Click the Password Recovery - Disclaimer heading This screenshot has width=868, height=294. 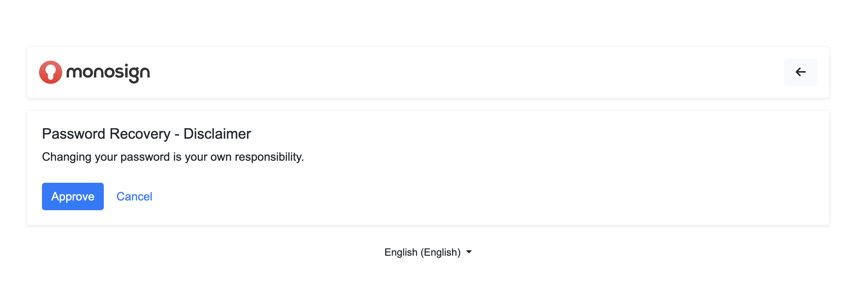coord(146,134)
